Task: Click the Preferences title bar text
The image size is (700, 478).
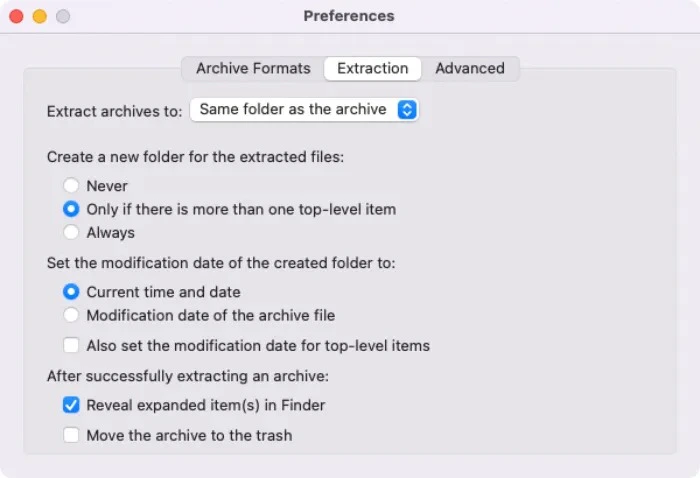Action: click(x=349, y=16)
